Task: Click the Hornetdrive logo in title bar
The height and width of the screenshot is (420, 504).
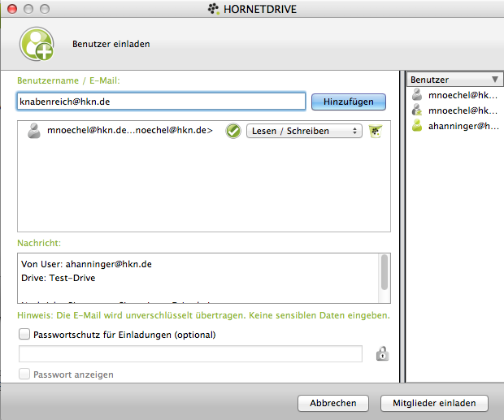Action: (x=214, y=8)
